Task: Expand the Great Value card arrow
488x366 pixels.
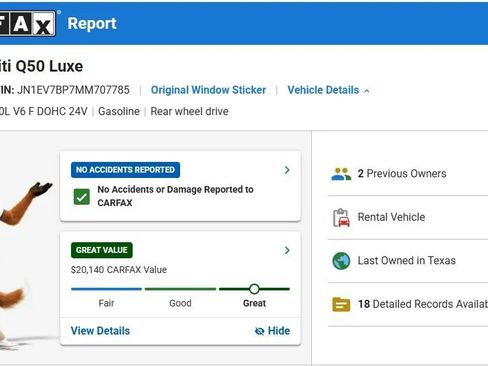Action: tap(287, 250)
